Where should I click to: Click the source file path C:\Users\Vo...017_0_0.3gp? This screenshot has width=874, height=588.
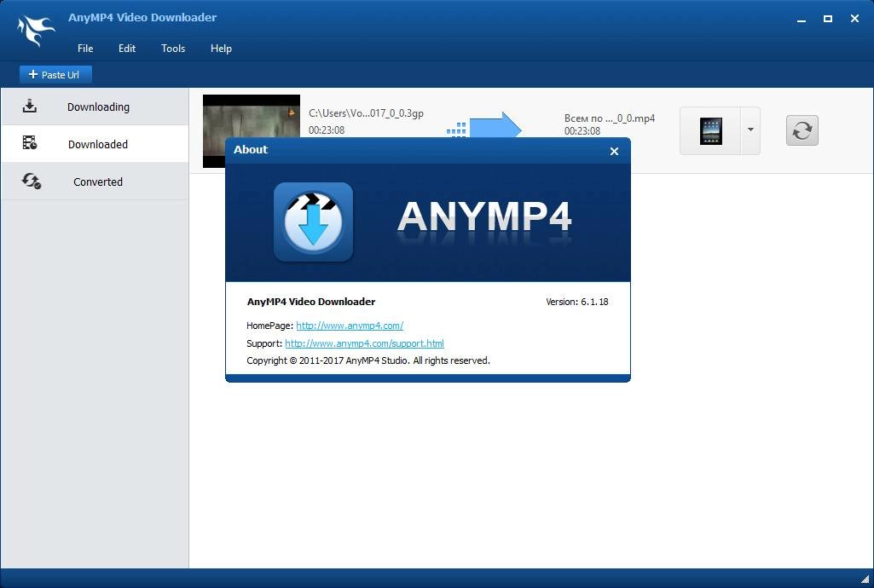point(366,113)
